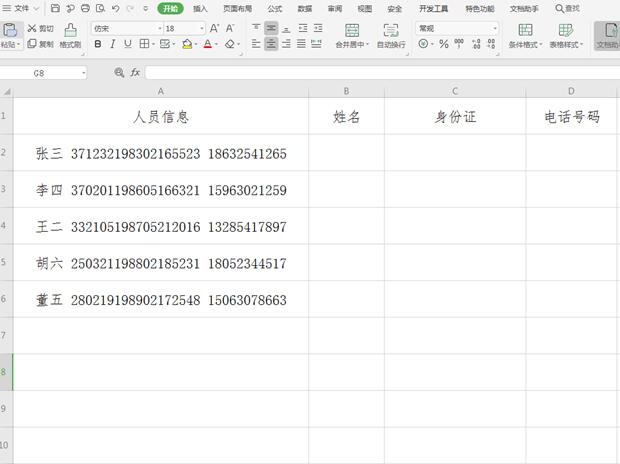This screenshot has width=620, height=464.
Task: Switch to the Page Layout (页面布局) tab
Action: pos(237,9)
